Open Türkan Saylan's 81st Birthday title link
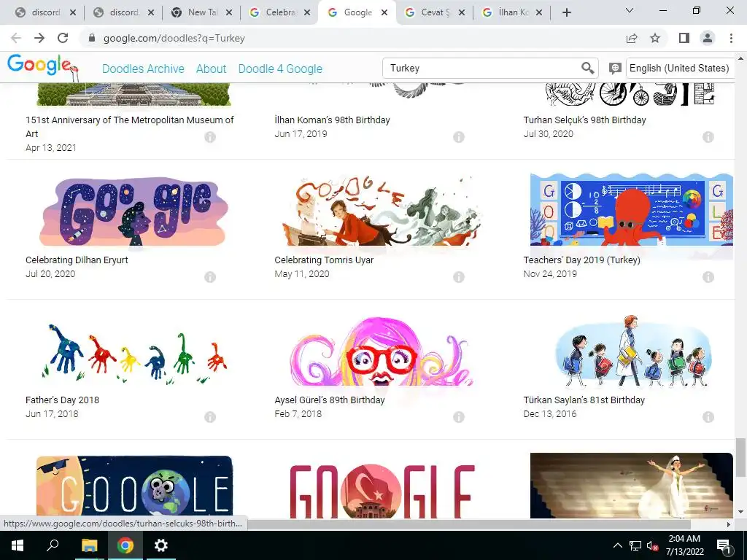 [x=584, y=400]
